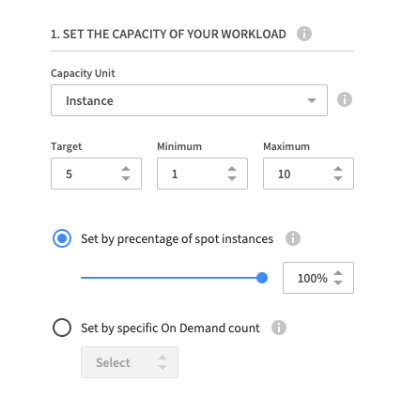Increase the Target value with up arrow
Viewport: 400px width, 420px height.
(126, 169)
